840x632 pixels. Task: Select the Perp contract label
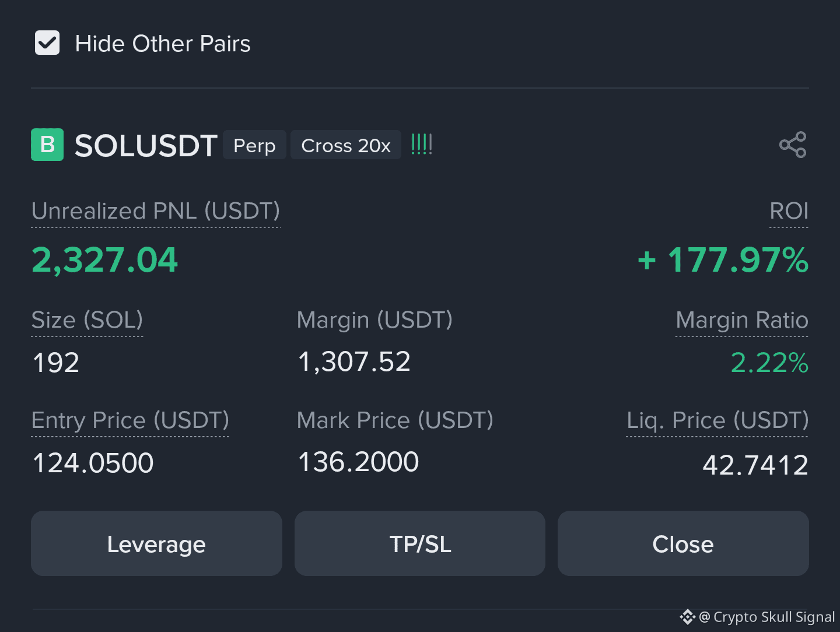[254, 145]
